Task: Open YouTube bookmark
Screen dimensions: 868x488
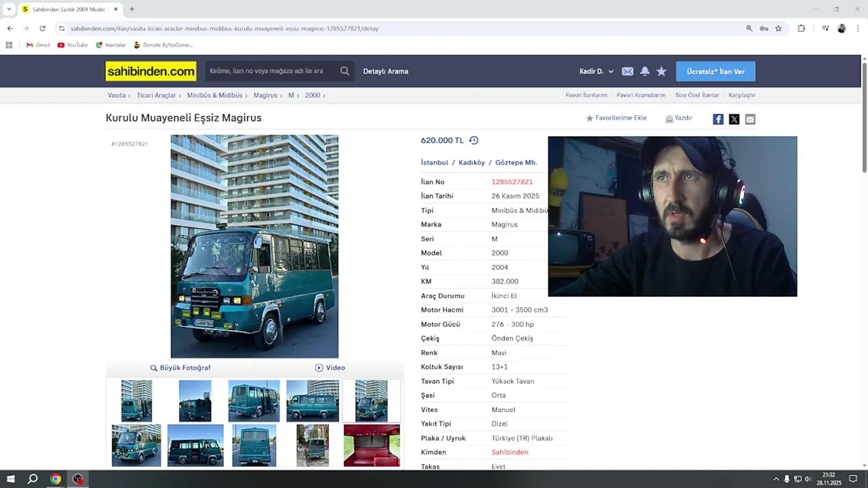Action: point(73,45)
